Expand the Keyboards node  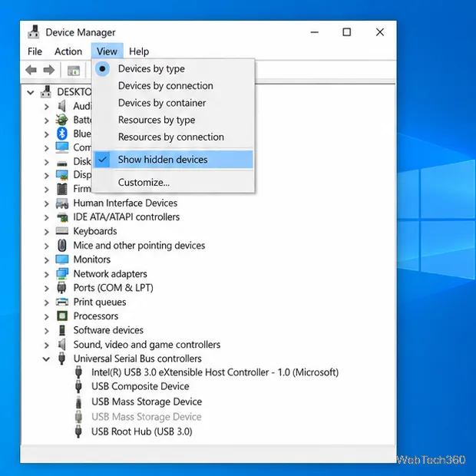point(46,232)
